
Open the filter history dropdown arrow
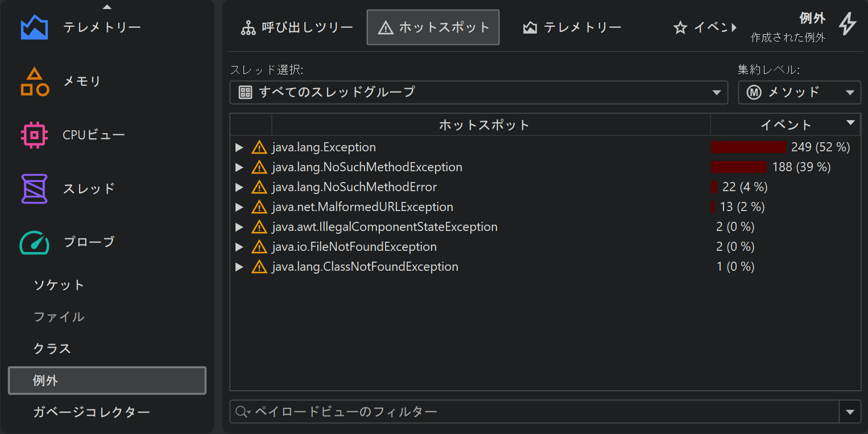tap(850, 412)
